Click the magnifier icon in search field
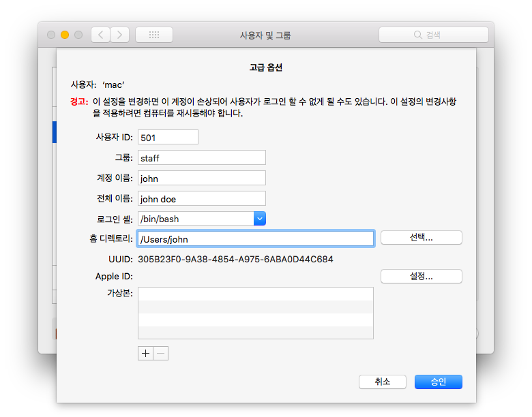This screenshot has width=532, height=417. (417, 35)
